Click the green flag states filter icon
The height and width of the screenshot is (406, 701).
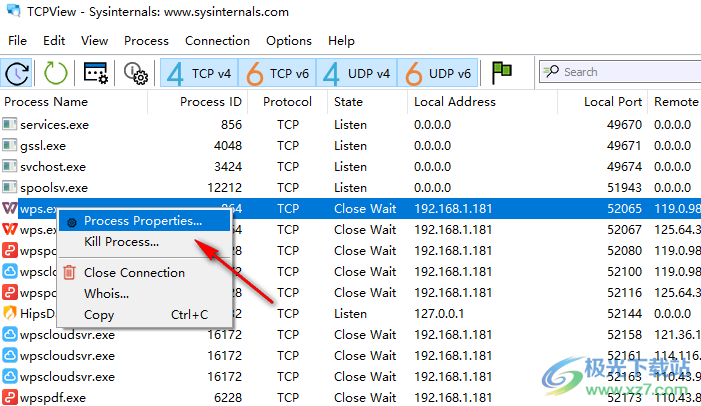tap(502, 72)
